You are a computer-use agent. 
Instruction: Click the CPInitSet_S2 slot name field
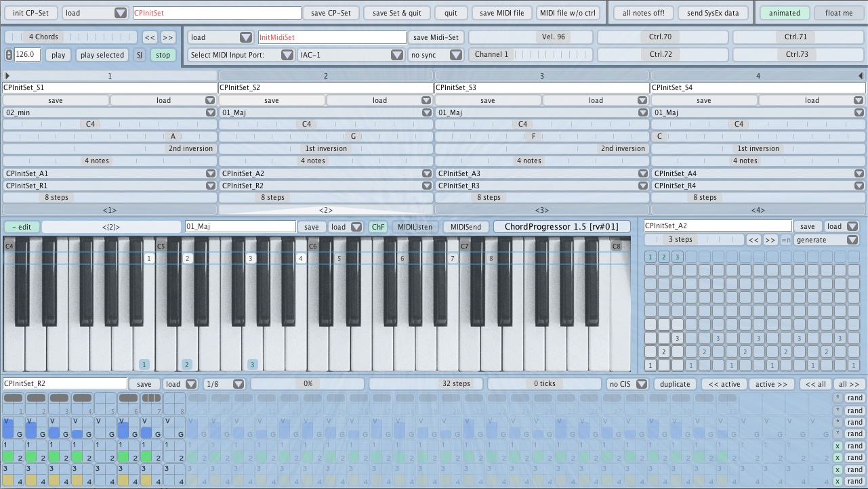pos(326,87)
